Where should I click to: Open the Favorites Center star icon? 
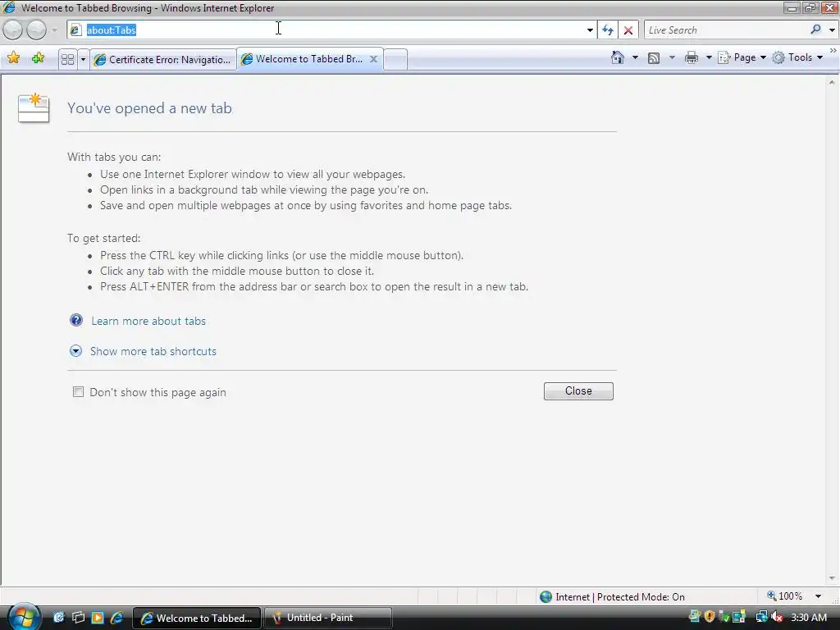[14, 58]
